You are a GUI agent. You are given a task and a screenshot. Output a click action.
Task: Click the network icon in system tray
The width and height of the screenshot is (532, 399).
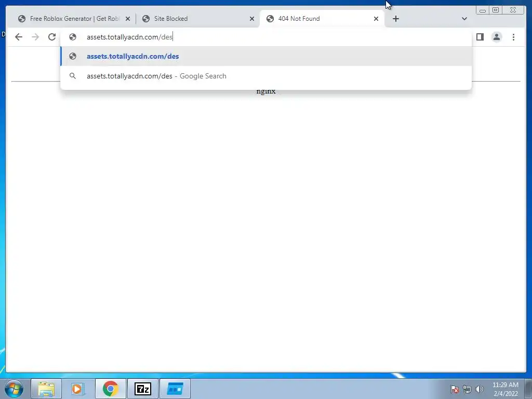pyautogui.click(x=467, y=389)
